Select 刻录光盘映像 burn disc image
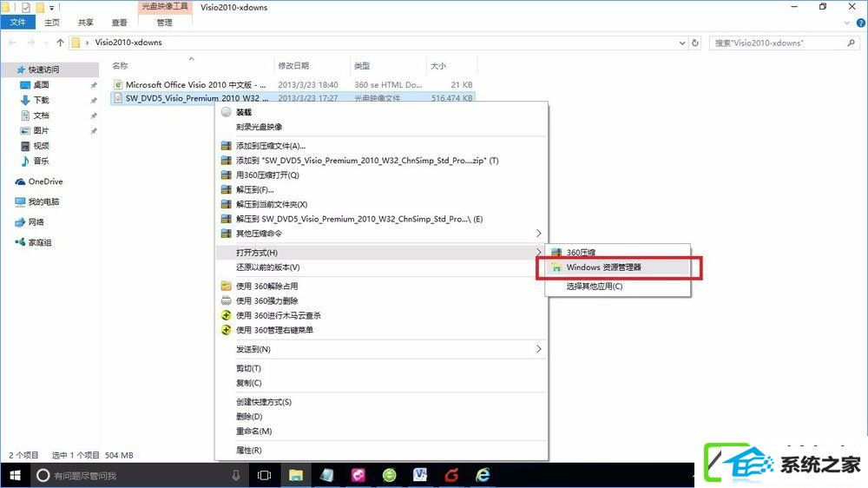Viewport: 868px width, 488px height. coord(259,127)
